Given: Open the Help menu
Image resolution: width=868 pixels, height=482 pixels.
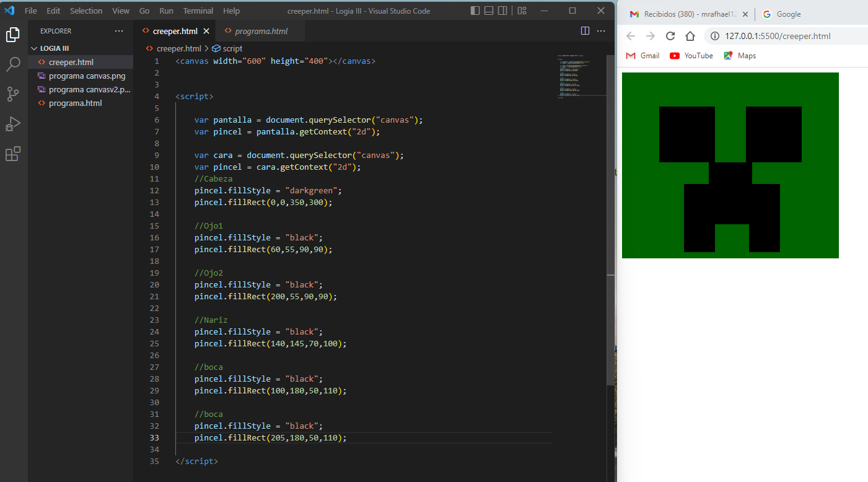Looking at the screenshot, I should point(231,11).
